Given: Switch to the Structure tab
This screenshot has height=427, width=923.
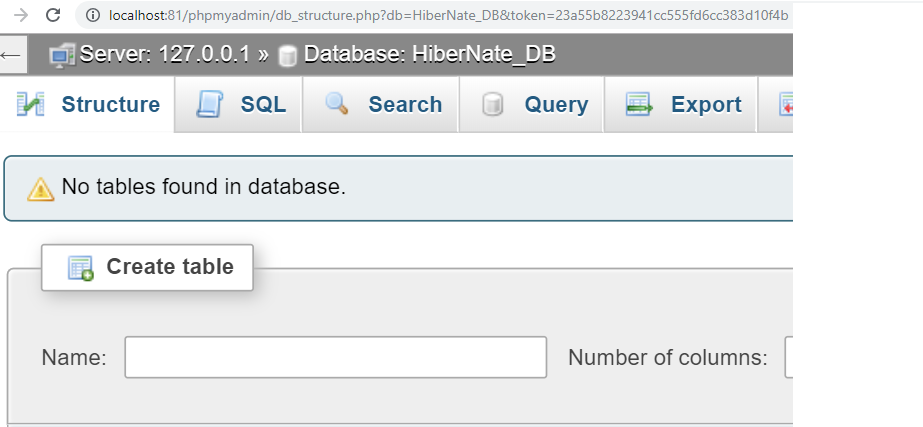Looking at the screenshot, I should pyautogui.click(x=88, y=104).
